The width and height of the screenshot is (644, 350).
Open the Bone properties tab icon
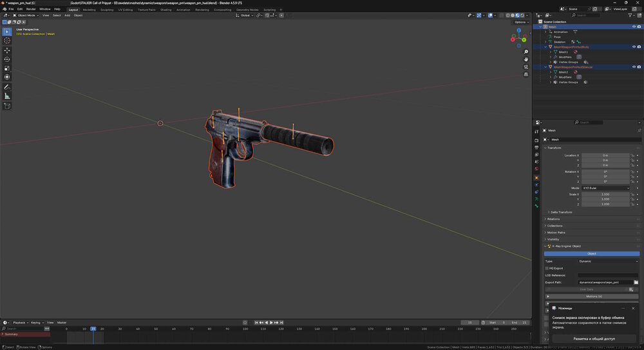tap(536, 206)
